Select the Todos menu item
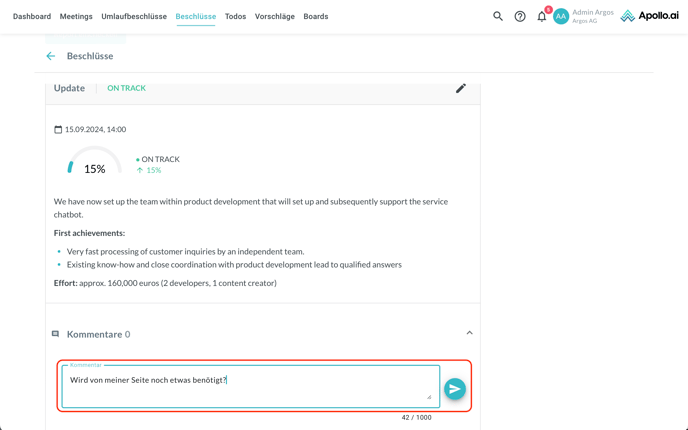This screenshot has height=430, width=688. pos(235,17)
